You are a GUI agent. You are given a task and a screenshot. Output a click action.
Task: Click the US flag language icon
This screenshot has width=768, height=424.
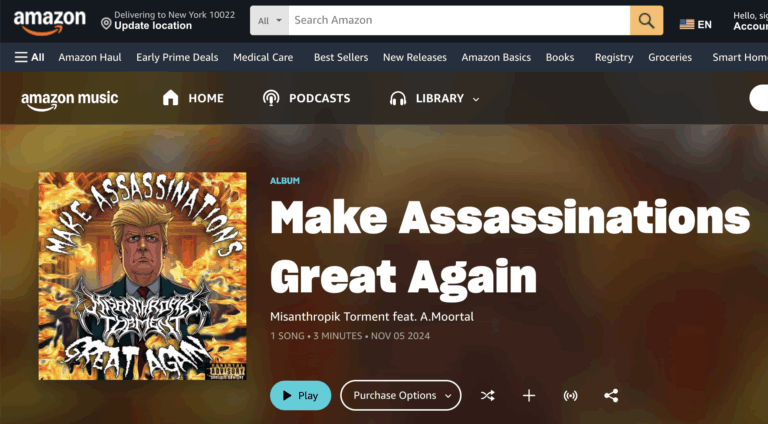pos(687,24)
